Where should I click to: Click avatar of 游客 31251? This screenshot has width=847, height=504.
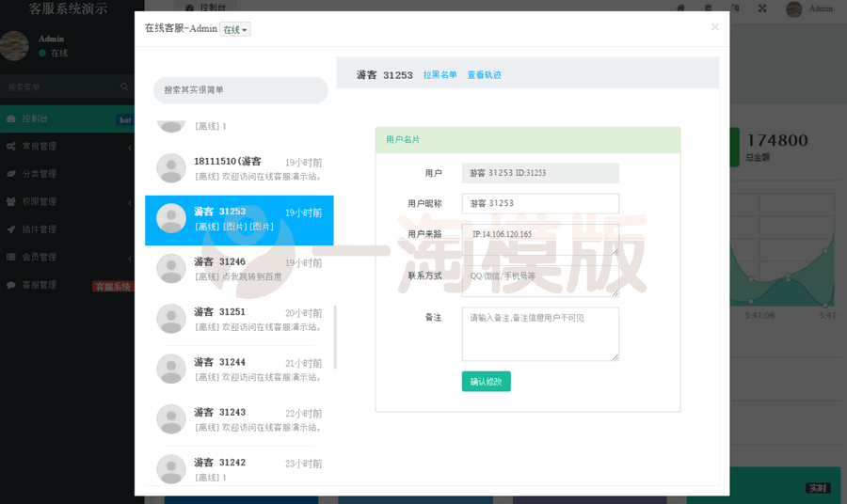point(171,319)
